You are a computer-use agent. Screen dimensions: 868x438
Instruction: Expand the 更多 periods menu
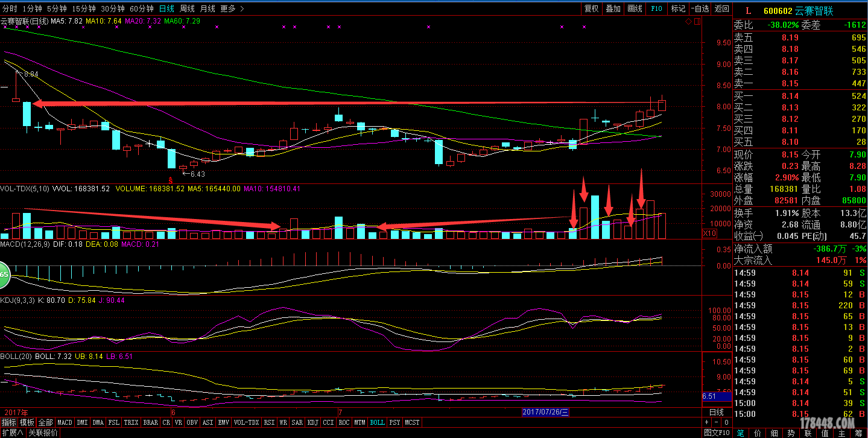(232, 8)
